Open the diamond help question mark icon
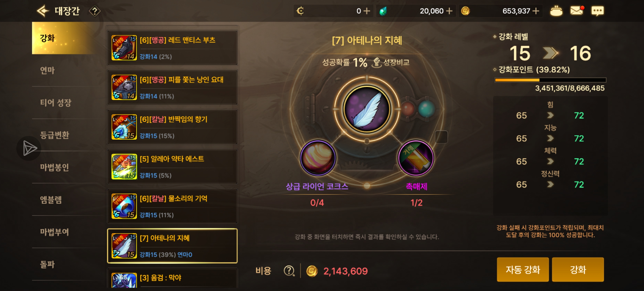Viewport: 644px width, 291px height. coord(94,11)
